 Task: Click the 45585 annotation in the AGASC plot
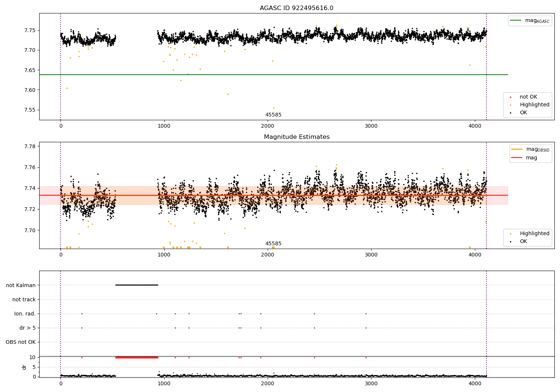[x=273, y=115]
